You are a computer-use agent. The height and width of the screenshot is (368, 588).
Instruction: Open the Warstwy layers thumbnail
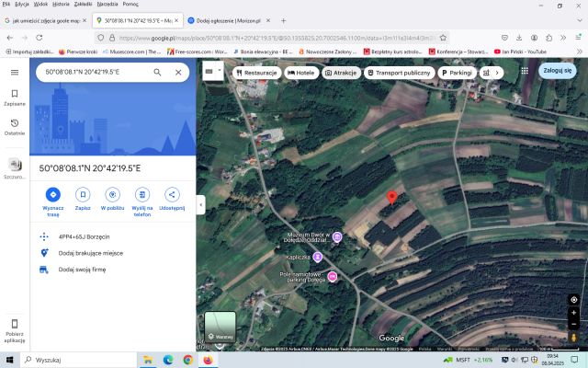(x=220, y=328)
